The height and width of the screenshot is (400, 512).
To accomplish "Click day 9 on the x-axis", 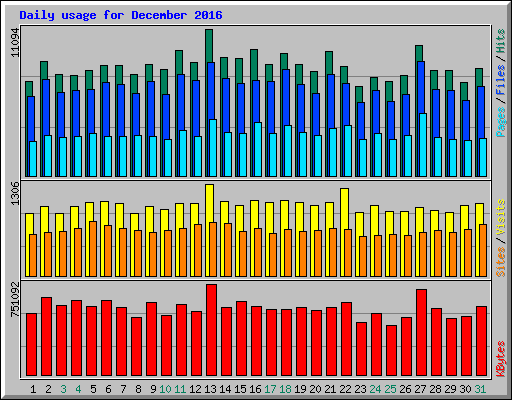I will (153, 389).
